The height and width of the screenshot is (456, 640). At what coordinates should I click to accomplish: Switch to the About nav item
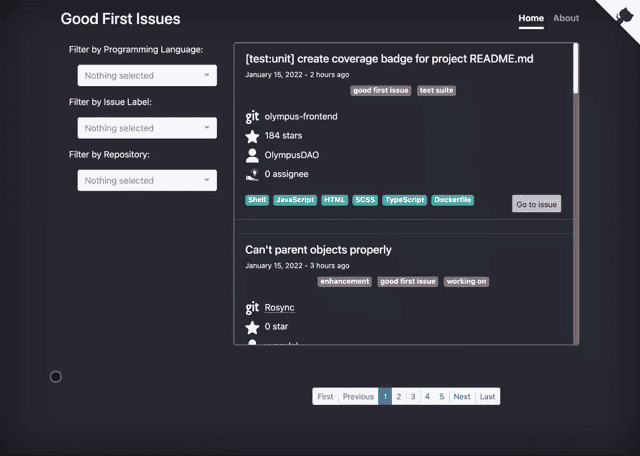coord(566,18)
